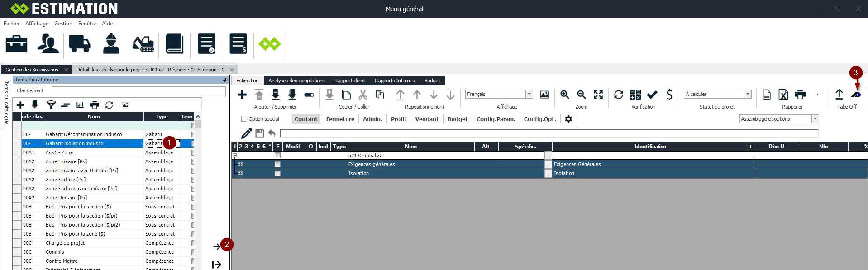Click the Classement input field

pos(138,91)
